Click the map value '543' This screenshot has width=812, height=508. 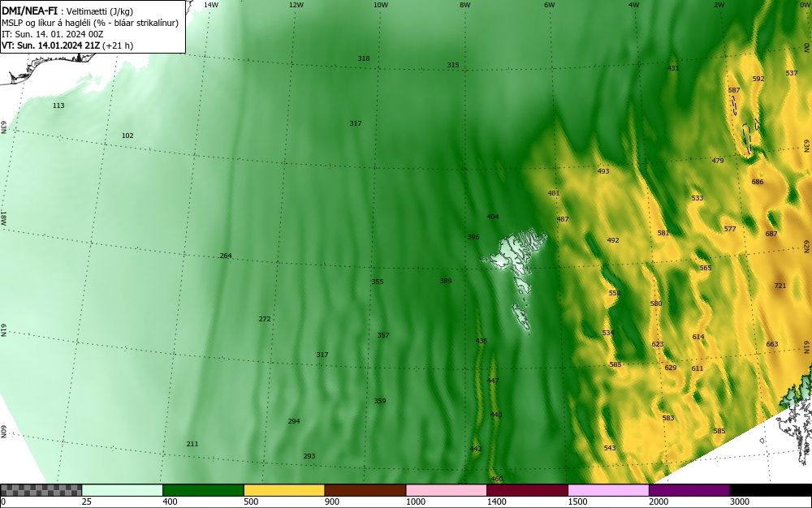pos(610,448)
